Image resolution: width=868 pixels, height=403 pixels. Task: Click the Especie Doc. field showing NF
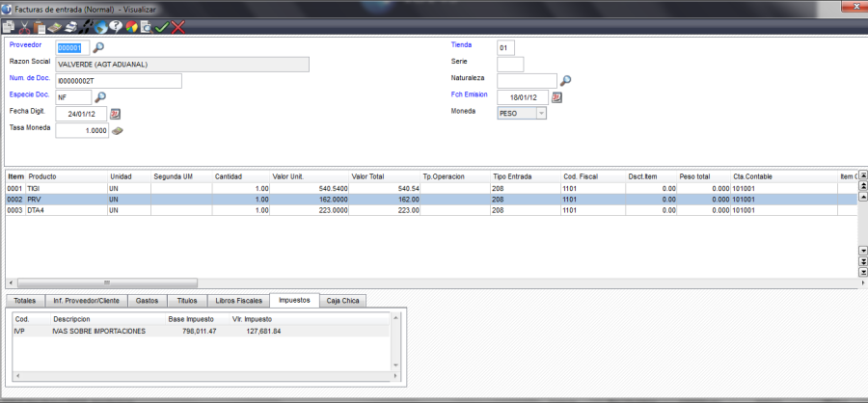(73, 96)
